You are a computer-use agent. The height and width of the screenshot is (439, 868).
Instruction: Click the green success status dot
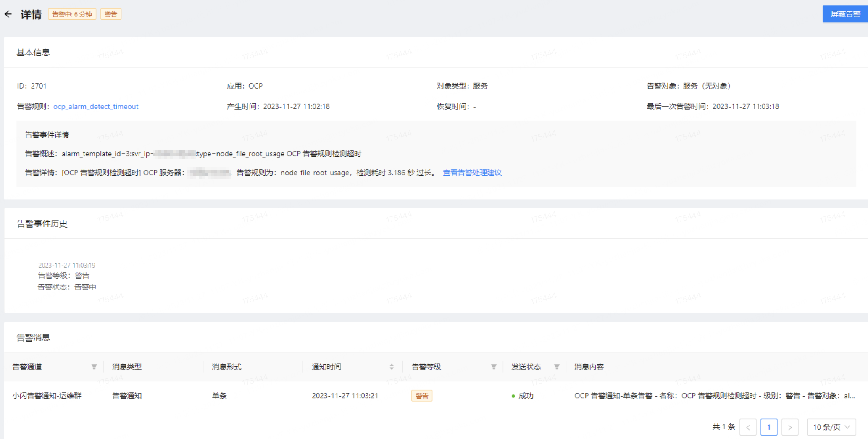coord(513,396)
